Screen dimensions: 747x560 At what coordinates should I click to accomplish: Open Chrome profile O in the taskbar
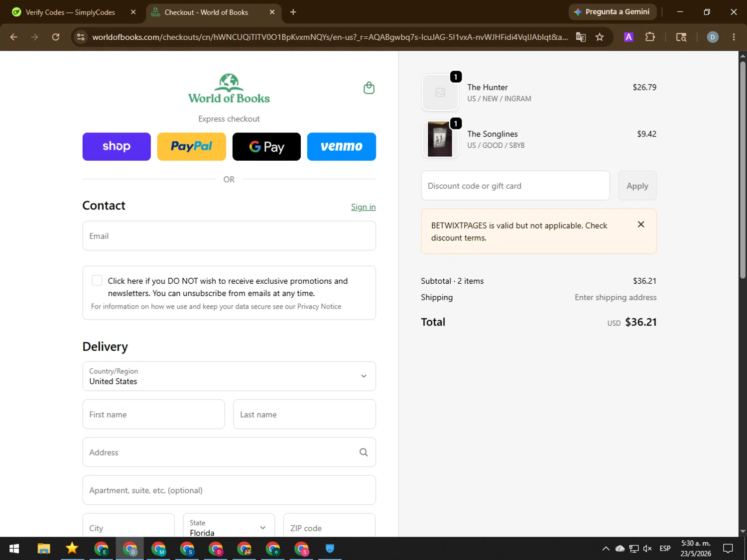point(273,549)
